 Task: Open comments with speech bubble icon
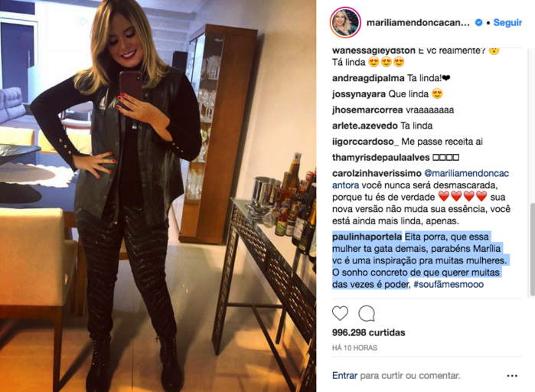pos(367,314)
